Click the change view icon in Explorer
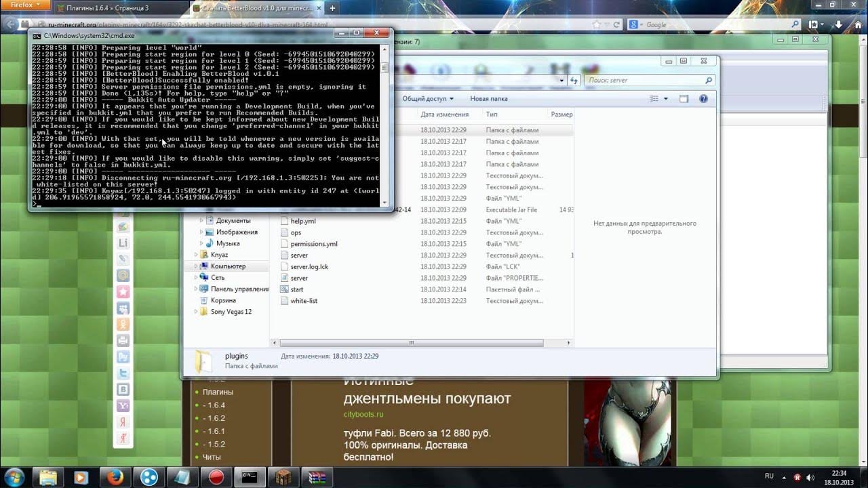Viewport: 868px width, 488px height. 654,99
